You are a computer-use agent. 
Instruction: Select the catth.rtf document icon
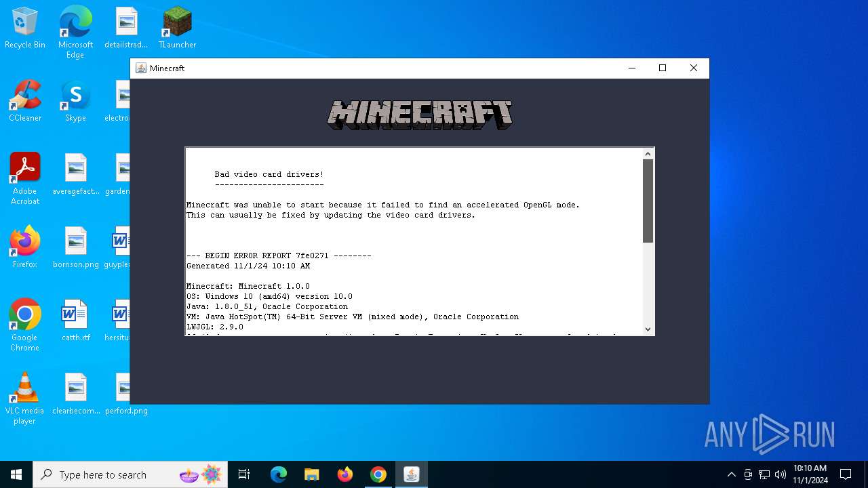pyautogui.click(x=75, y=321)
